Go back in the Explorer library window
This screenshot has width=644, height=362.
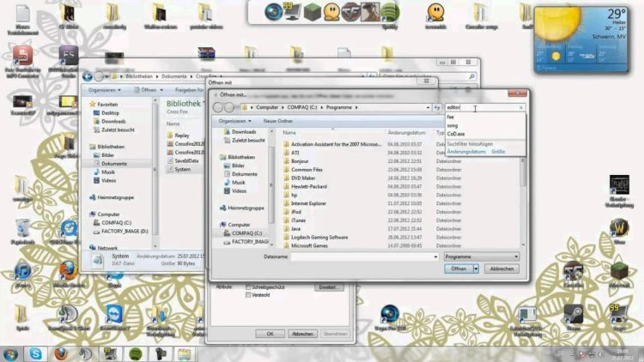point(87,76)
